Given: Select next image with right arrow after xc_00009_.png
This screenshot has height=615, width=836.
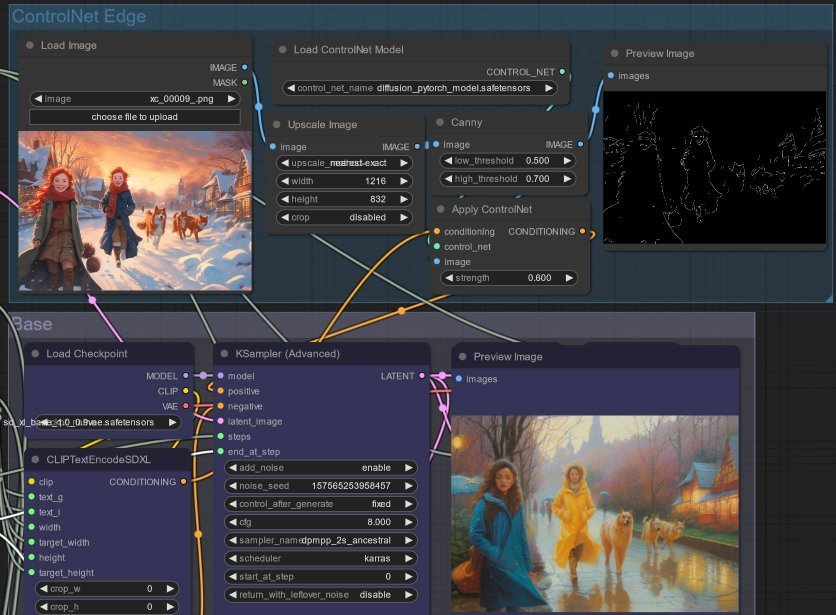Looking at the screenshot, I should coord(231,99).
